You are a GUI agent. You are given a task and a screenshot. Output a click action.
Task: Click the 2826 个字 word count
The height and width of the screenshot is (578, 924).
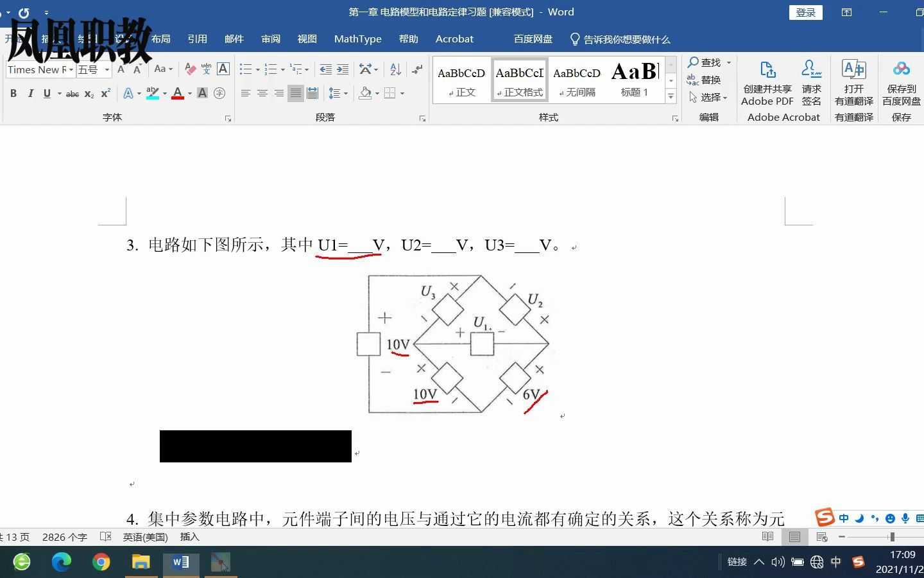[x=65, y=537]
